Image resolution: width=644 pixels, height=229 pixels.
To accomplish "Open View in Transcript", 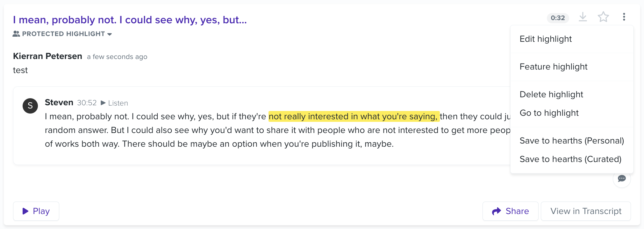I will point(585,211).
